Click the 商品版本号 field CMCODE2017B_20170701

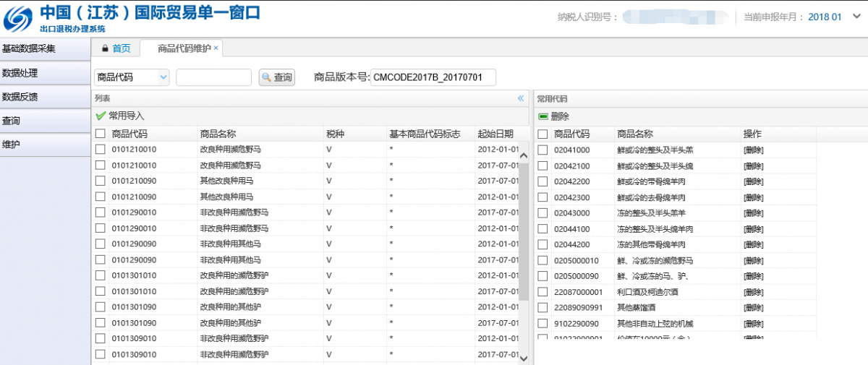pos(433,77)
